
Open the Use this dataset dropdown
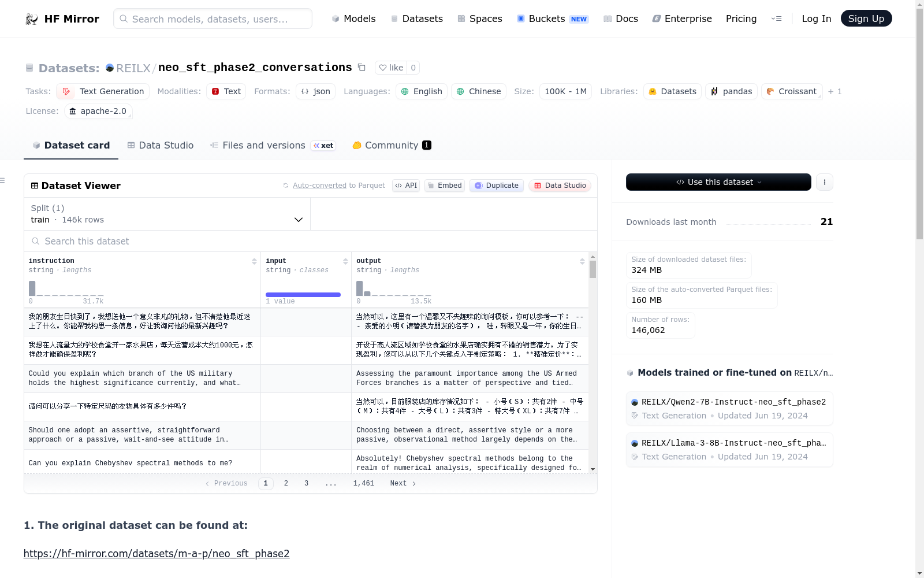pyautogui.click(x=718, y=182)
